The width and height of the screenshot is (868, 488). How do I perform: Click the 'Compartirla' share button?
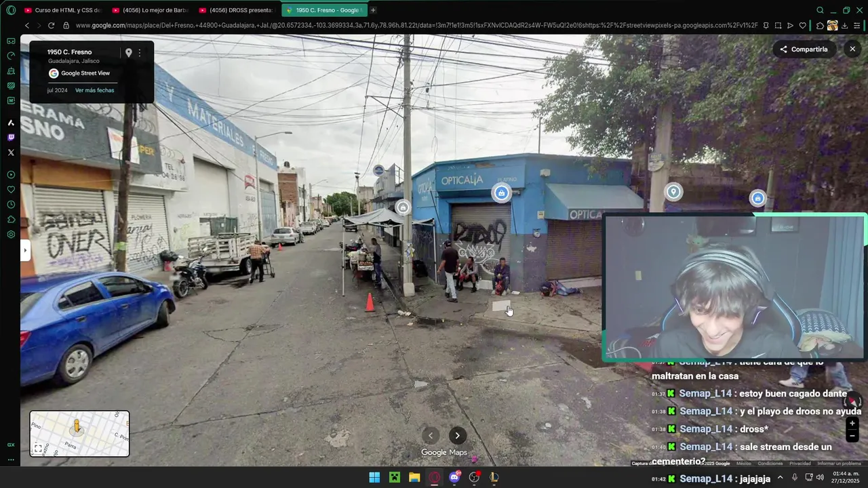coord(804,49)
